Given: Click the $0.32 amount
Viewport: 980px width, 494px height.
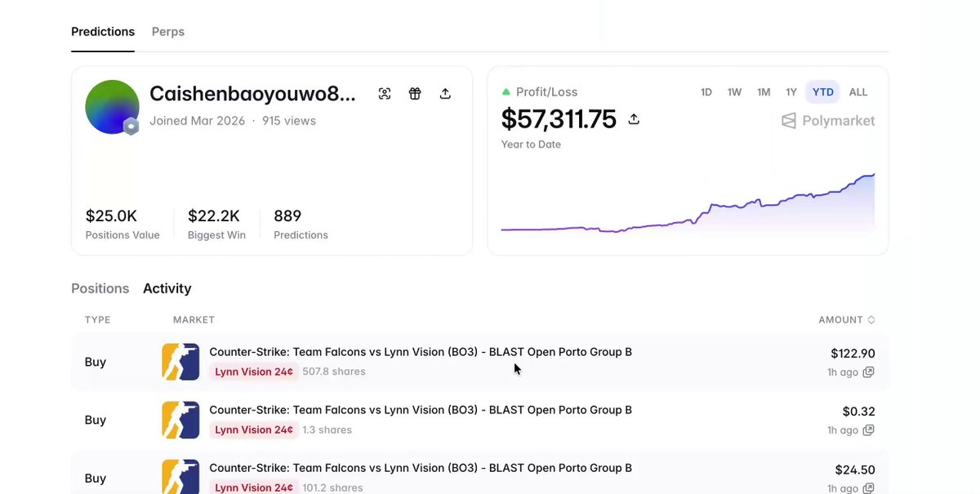Looking at the screenshot, I should (x=859, y=412).
